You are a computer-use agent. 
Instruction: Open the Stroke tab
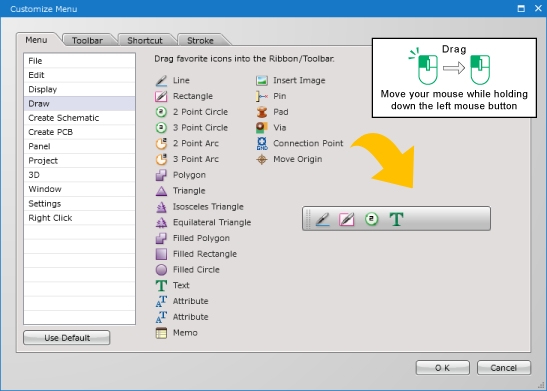pos(200,41)
